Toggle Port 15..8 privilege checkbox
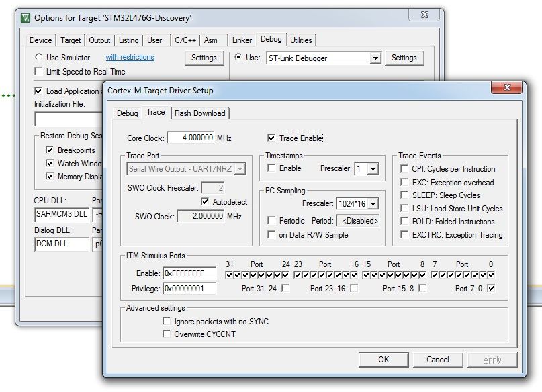Image resolution: width=542 pixels, height=392 pixels. tap(422, 288)
